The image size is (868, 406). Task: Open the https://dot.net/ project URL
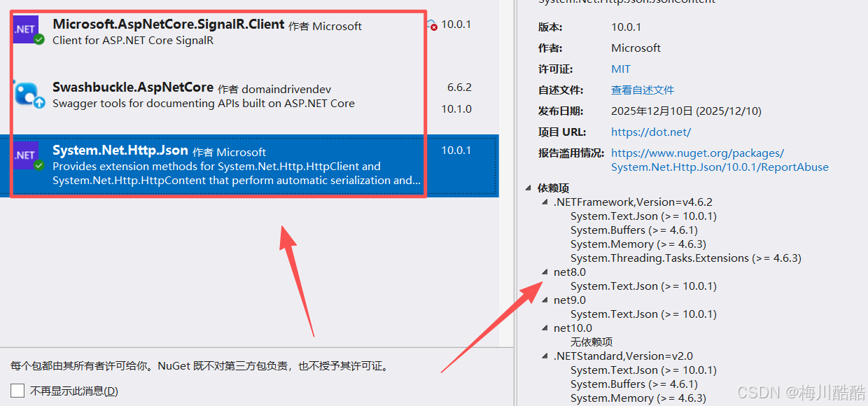coord(651,132)
